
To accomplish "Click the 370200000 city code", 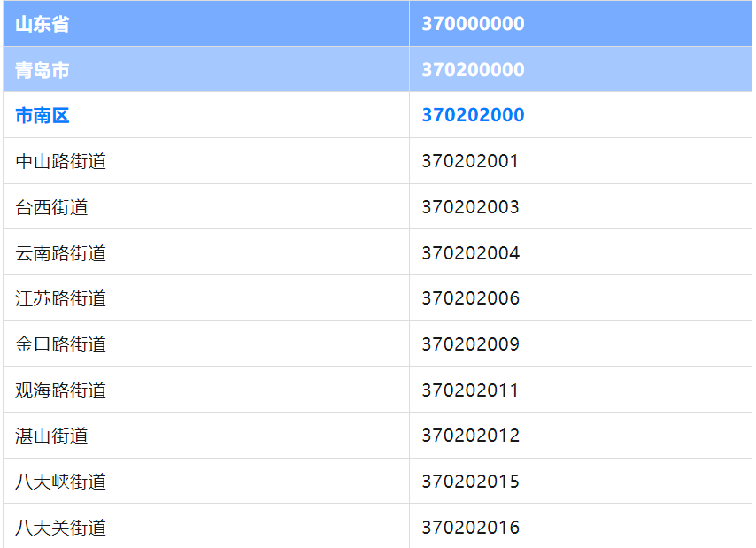I will [473, 70].
